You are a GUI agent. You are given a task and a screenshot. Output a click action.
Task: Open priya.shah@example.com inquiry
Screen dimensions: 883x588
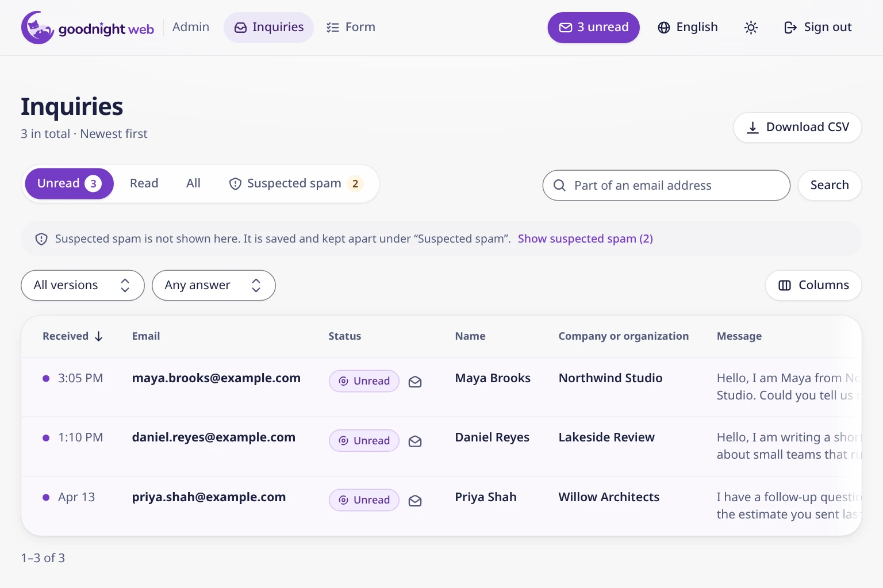(209, 497)
